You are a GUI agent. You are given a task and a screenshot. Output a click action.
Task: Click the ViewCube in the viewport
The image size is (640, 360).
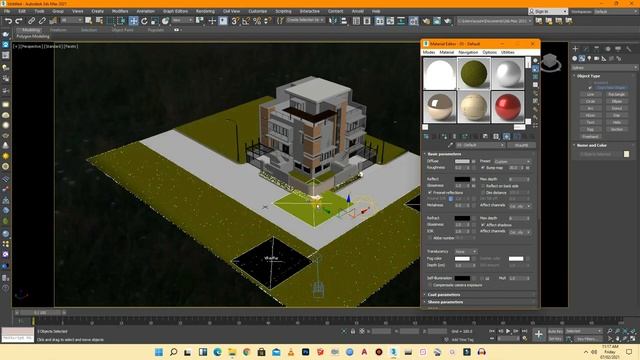pyautogui.click(x=550, y=61)
